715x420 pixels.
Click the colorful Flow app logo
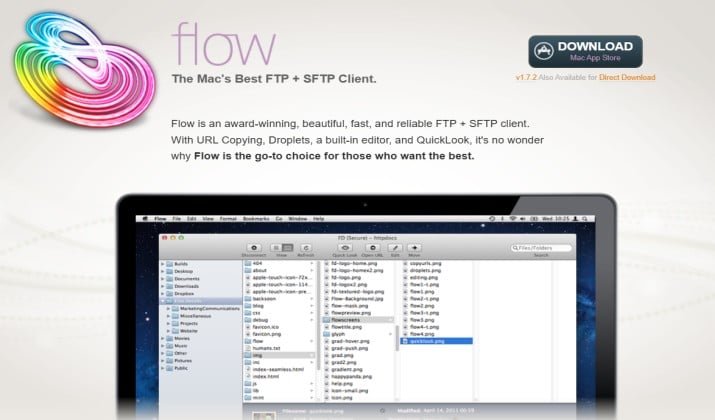(x=84, y=68)
